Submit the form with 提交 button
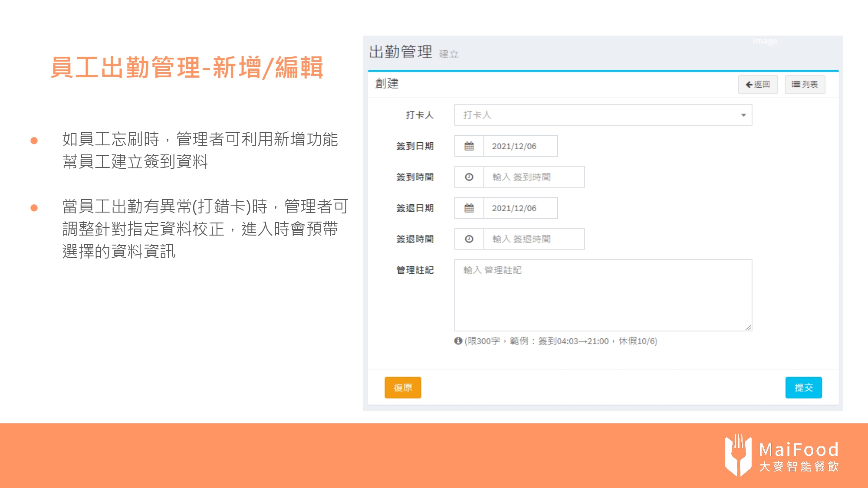This screenshot has width=868, height=488. (x=803, y=387)
